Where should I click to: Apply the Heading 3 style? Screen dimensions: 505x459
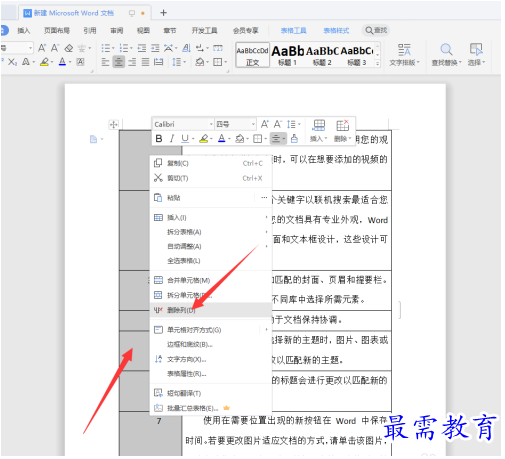[357, 55]
